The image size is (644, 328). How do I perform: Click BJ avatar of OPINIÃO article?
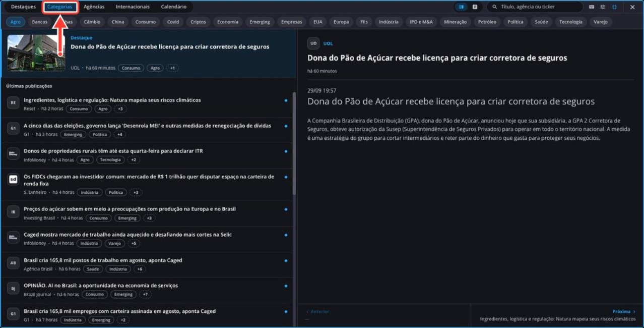(13, 288)
